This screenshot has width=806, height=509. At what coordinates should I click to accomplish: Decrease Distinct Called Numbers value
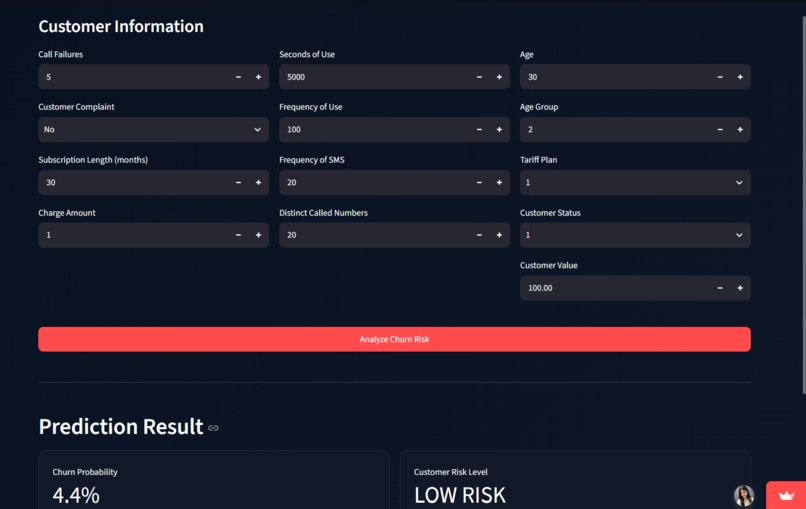pos(479,235)
